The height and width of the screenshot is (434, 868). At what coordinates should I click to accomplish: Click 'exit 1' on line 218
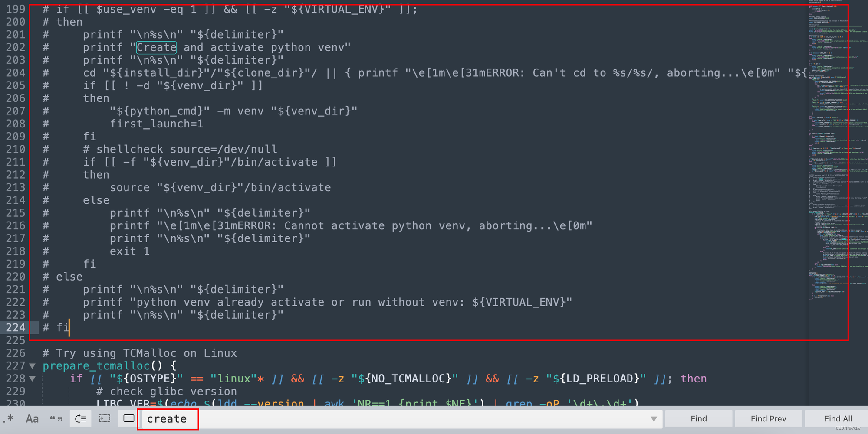[130, 251]
